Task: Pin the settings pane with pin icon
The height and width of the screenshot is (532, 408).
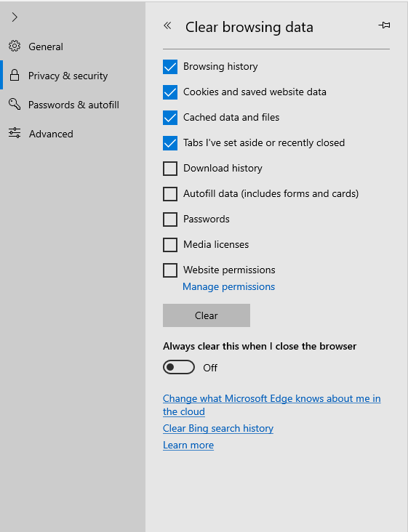Action: 384,25
